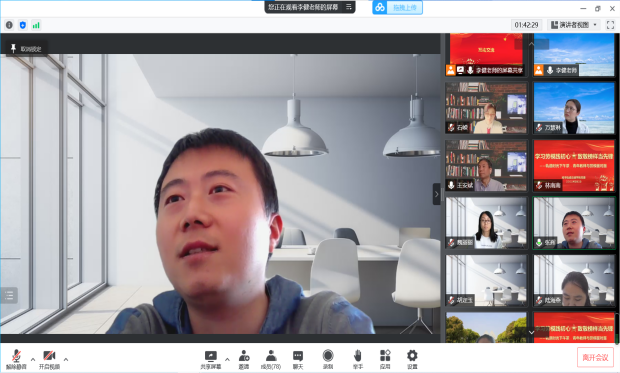Open the screen-sharing banner menu icon
The height and width of the screenshot is (373, 620).
pos(349,7)
